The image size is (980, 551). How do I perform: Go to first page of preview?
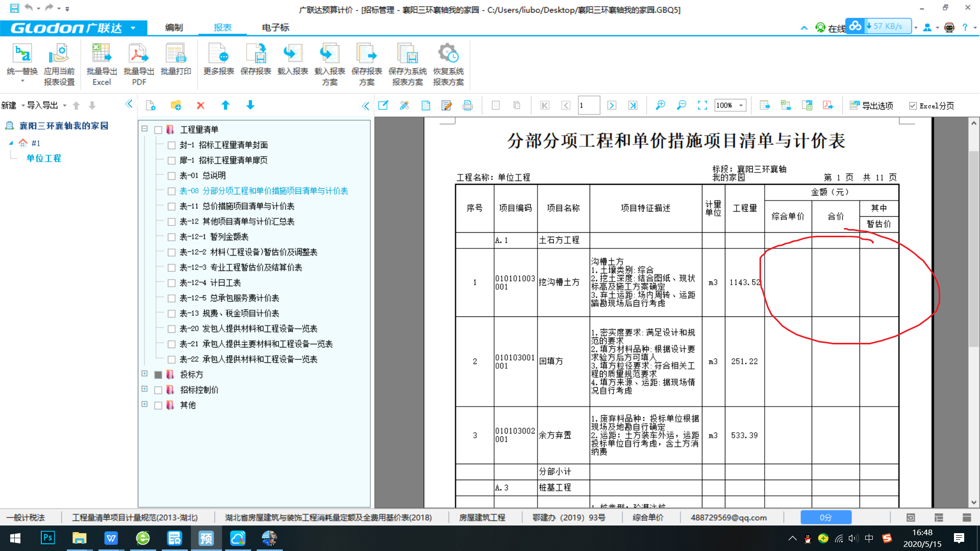[545, 106]
